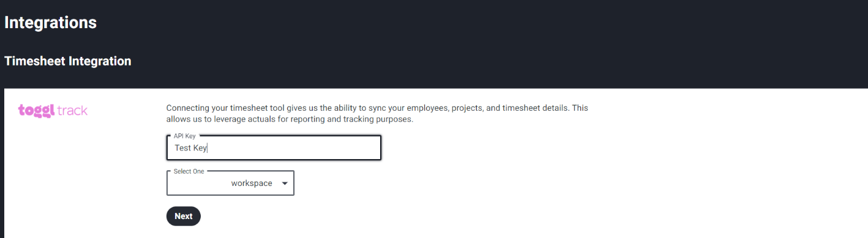
Task: Click the dark header area beside Integrations title
Action: (x=428, y=23)
